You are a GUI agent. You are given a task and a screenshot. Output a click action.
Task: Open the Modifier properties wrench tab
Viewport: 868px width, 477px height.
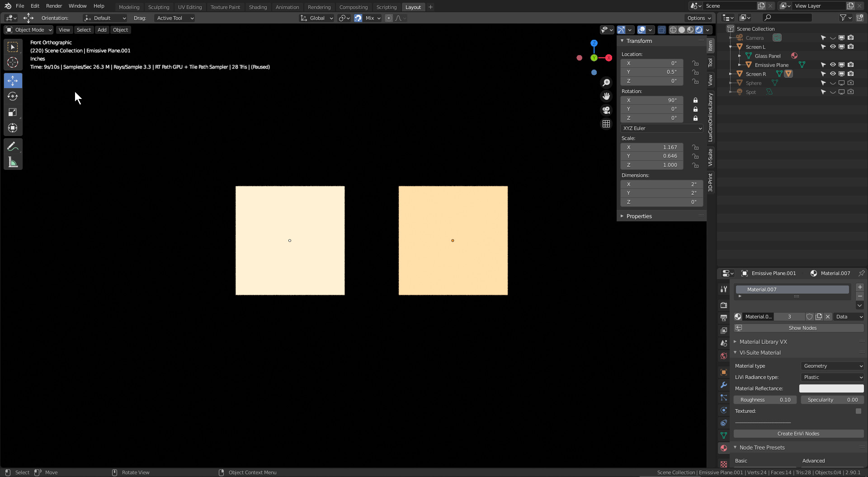[724, 385]
